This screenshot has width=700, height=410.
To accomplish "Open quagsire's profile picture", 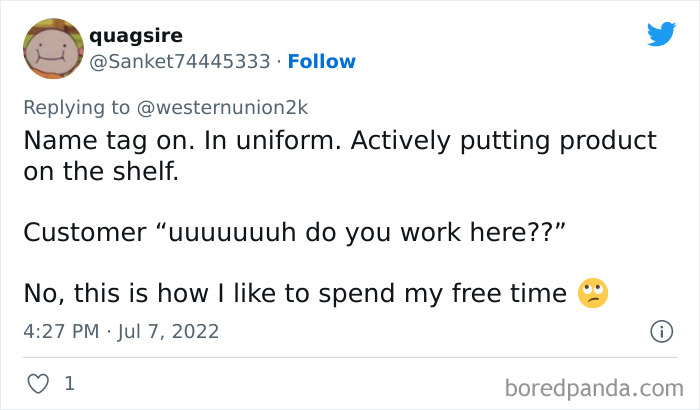I will click(52, 48).
